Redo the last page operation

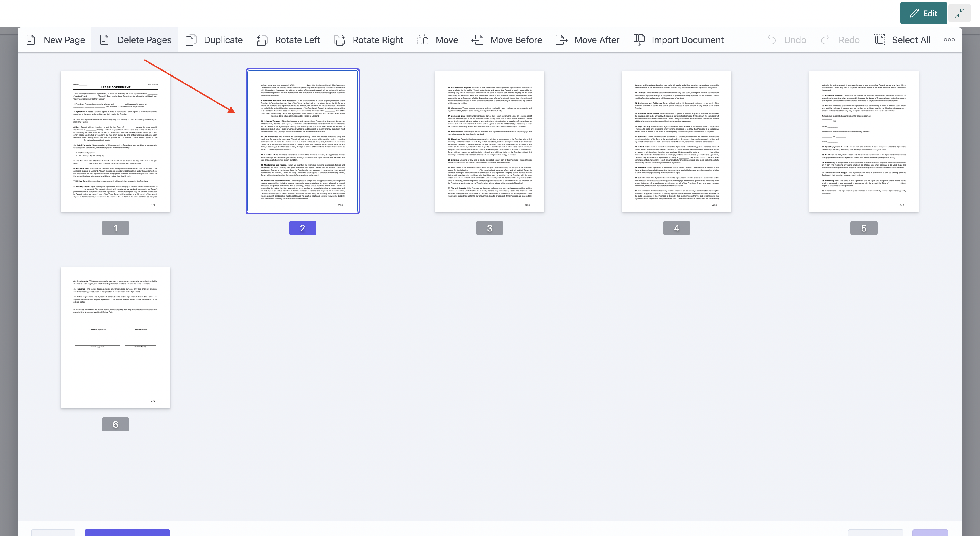tap(841, 39)
